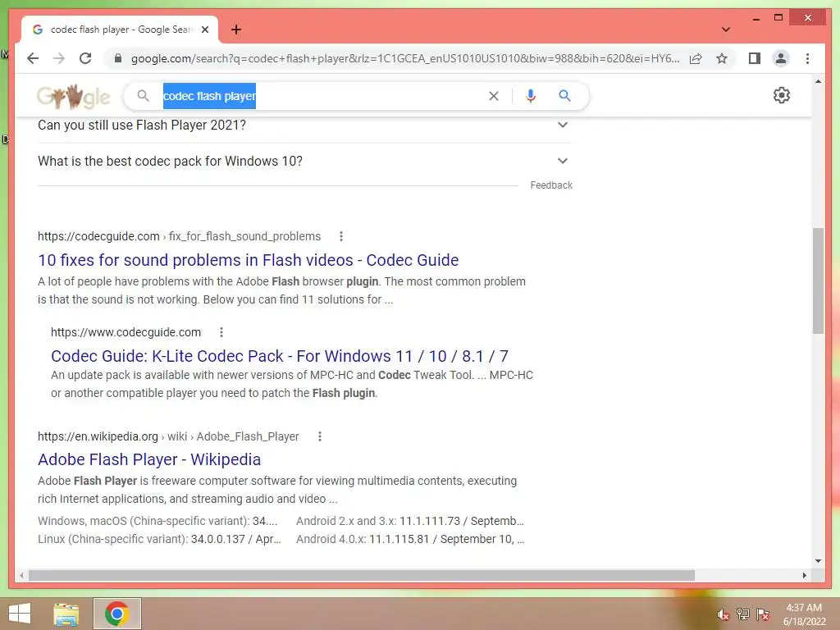Click the network tray icon
Viewport: 840px width, 630px height.
click(743, 614)
